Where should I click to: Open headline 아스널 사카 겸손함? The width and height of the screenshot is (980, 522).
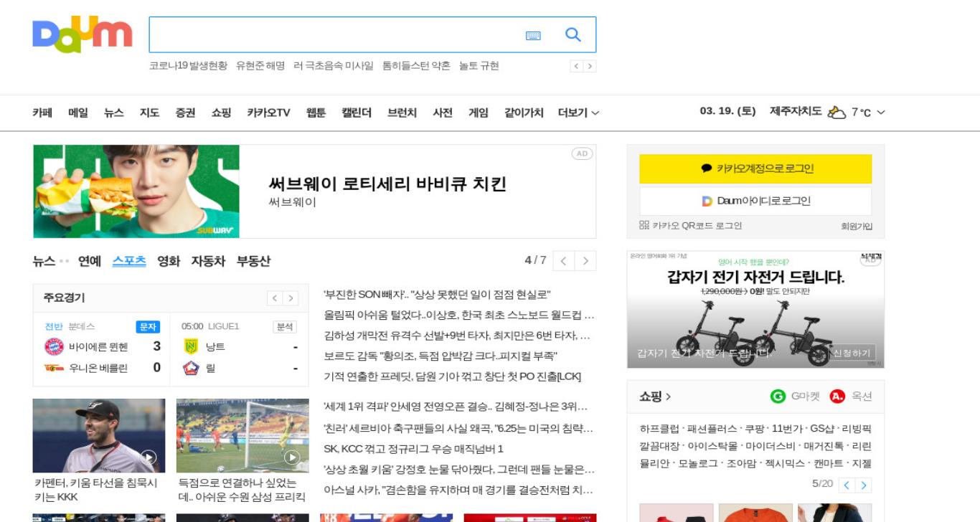pyautogui.click(x=459, y=490)
